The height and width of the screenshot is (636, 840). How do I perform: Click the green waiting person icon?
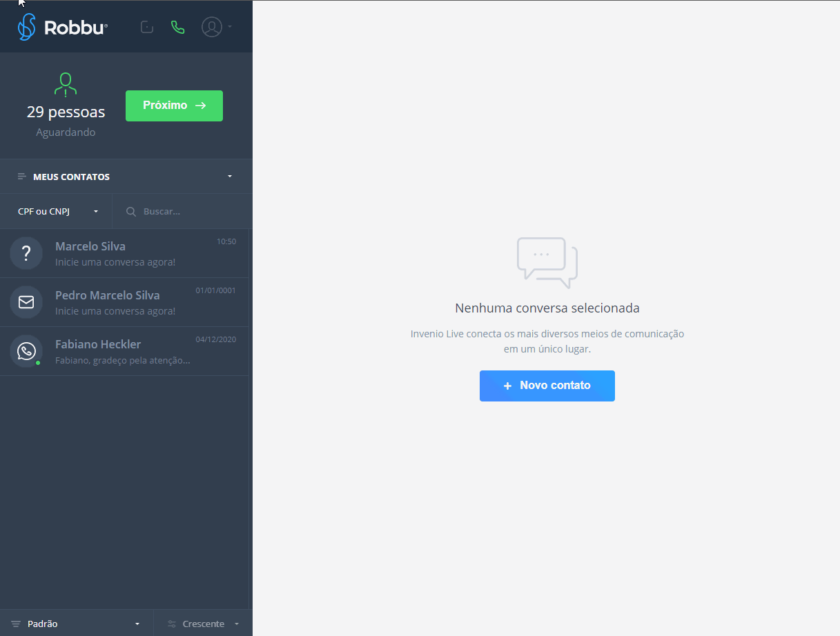[x=66, y=84]
